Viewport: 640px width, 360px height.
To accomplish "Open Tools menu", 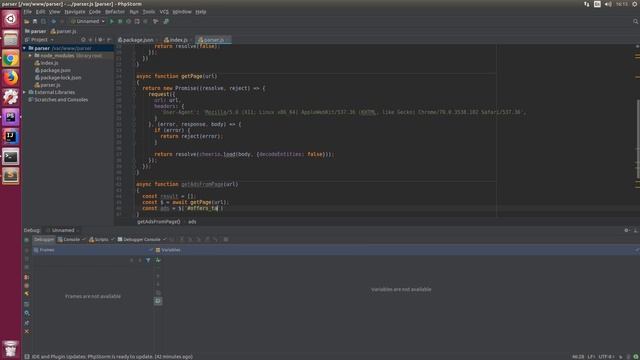I will pos(149,12).
